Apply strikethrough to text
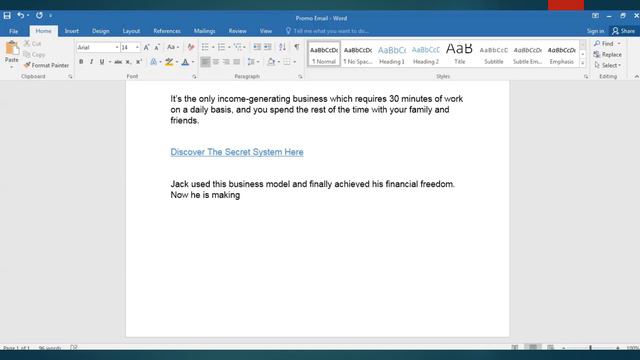640x360 pixels. coord(118,62)
